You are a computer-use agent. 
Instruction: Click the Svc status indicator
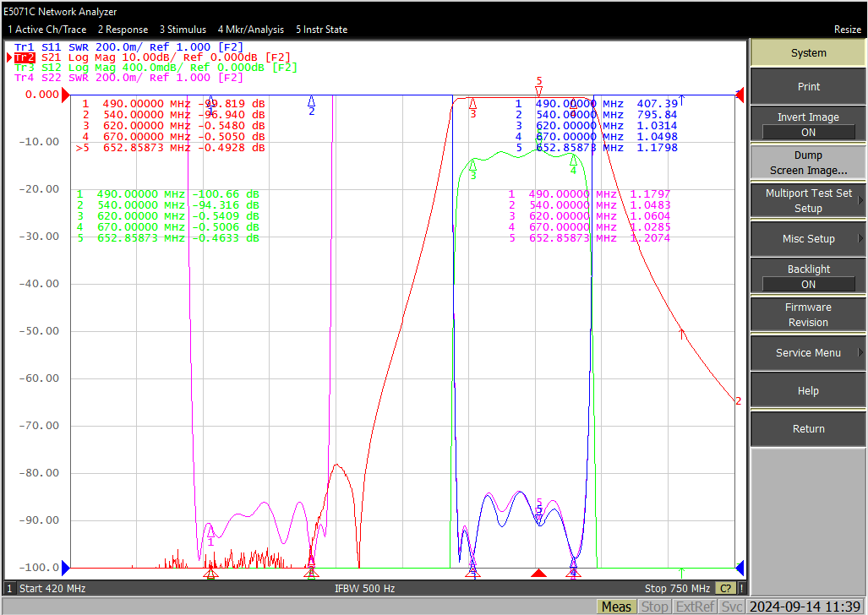click(x=731, y=607)
